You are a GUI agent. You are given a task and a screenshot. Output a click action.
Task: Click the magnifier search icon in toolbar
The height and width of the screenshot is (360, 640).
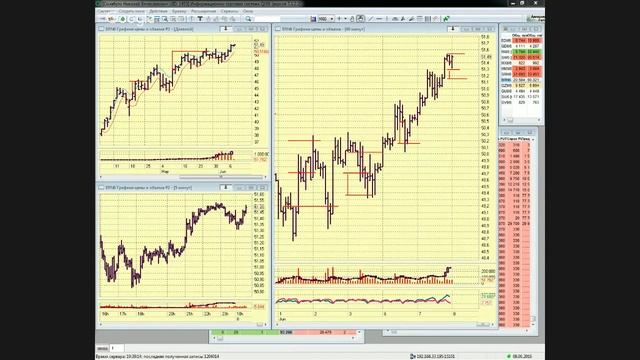click(248, 19)
